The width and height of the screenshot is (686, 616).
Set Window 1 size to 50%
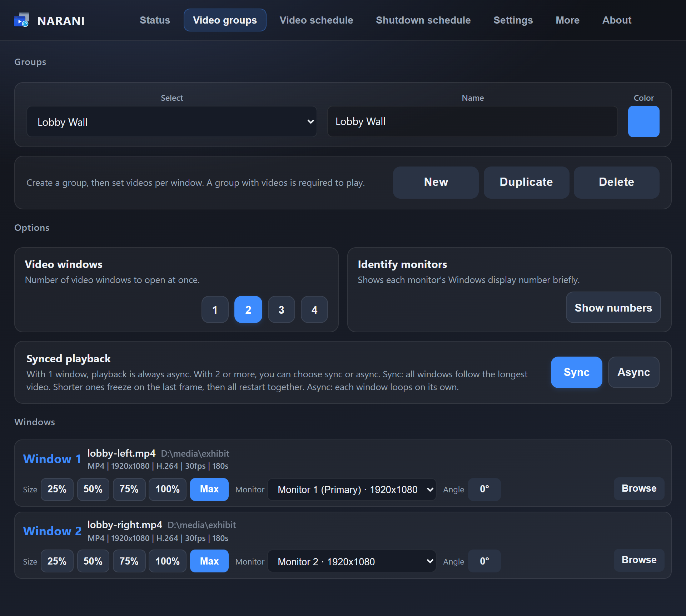[93, 489]
